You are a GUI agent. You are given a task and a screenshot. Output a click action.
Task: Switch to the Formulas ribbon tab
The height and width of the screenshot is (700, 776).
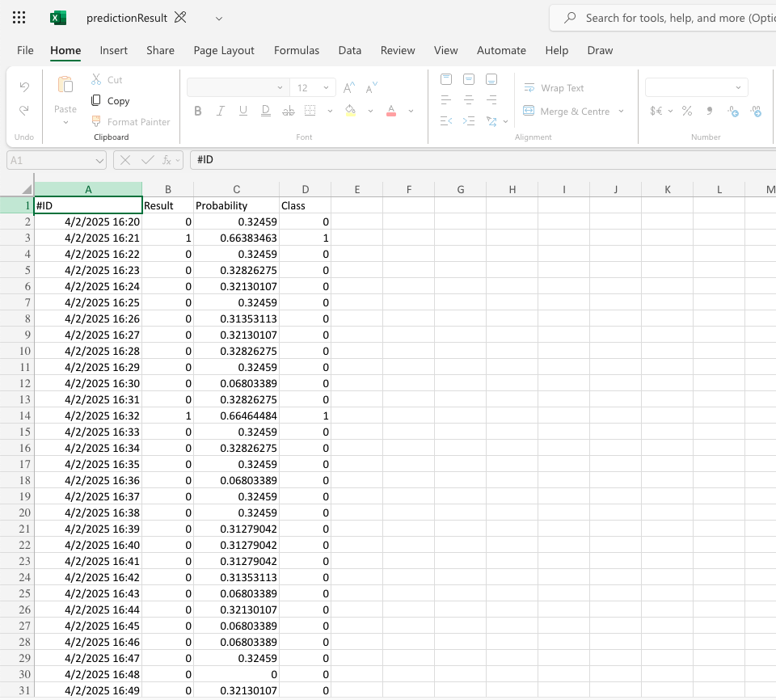[297, 50]
